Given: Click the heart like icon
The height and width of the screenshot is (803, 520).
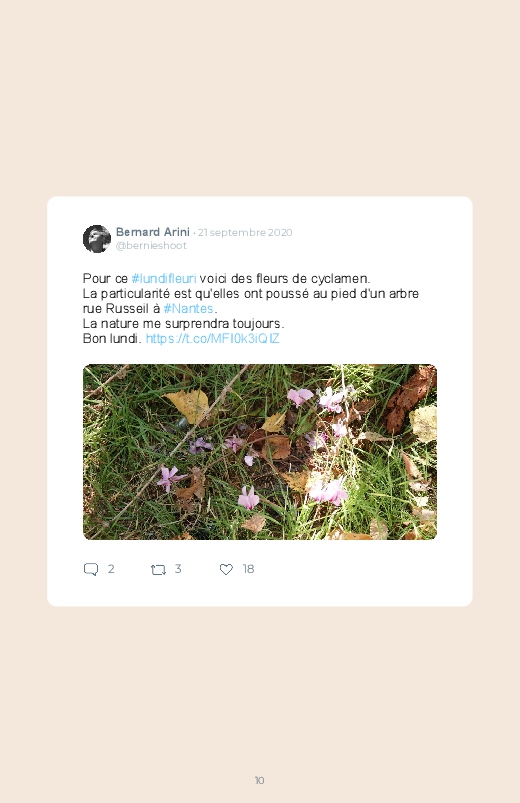Looking at the screenshot, I should pos(226,569).
